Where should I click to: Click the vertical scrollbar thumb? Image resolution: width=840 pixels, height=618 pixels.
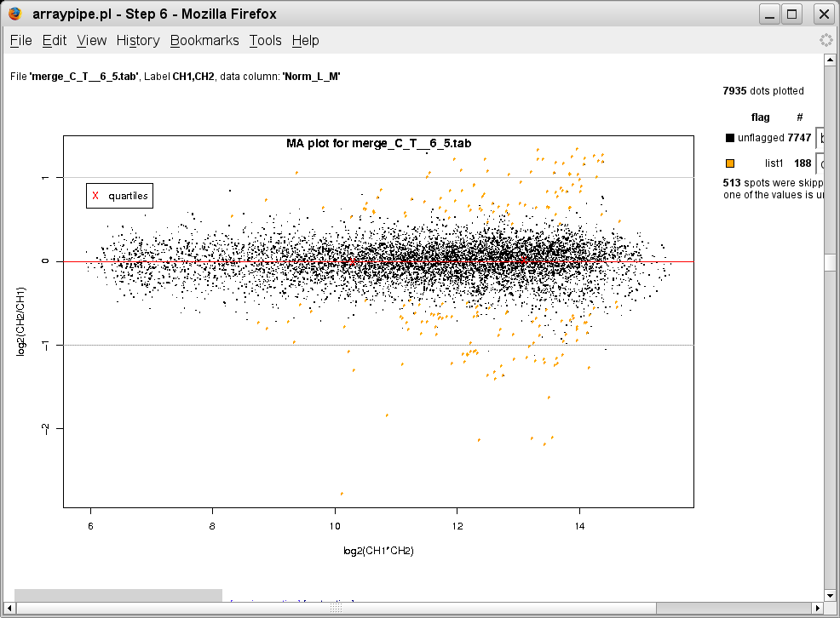tap(830, 263)
